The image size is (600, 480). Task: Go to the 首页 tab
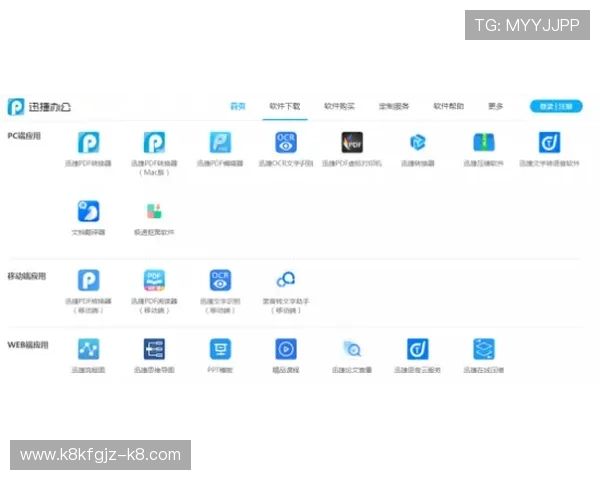tap(238, 106)
